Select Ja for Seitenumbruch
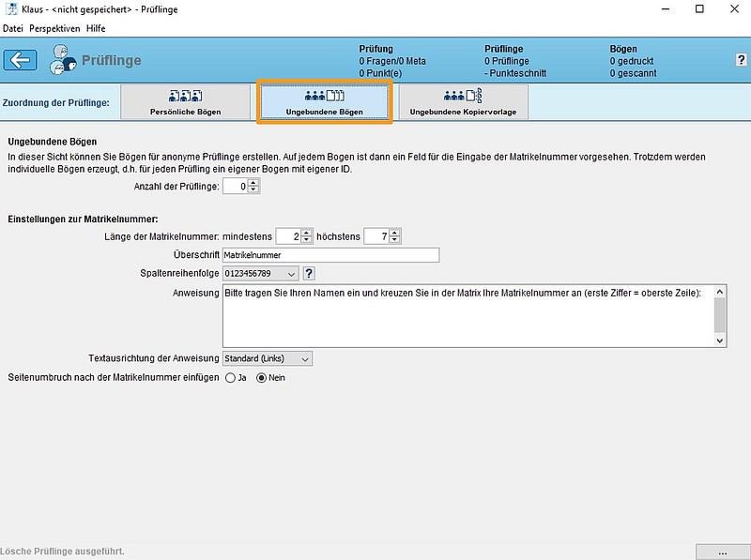This screenshot has height=560, width=751. coord(230,378)
